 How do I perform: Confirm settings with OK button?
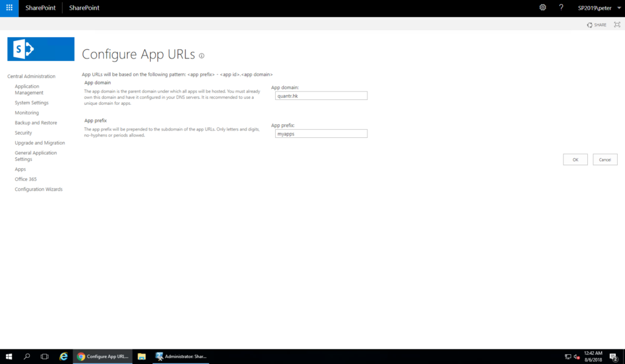point(575,160)
